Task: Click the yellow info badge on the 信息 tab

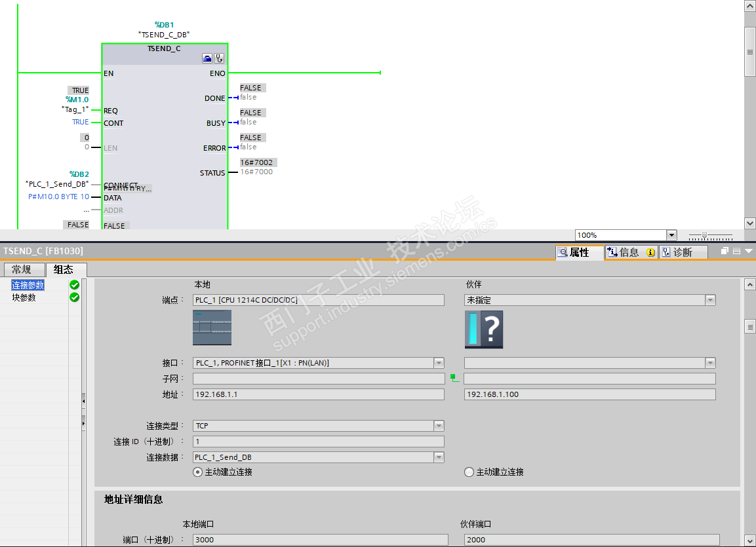Action: [x=650, y=252]
